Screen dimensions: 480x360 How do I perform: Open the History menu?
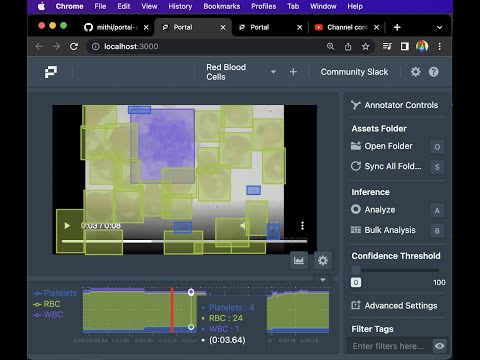[180, 6]
